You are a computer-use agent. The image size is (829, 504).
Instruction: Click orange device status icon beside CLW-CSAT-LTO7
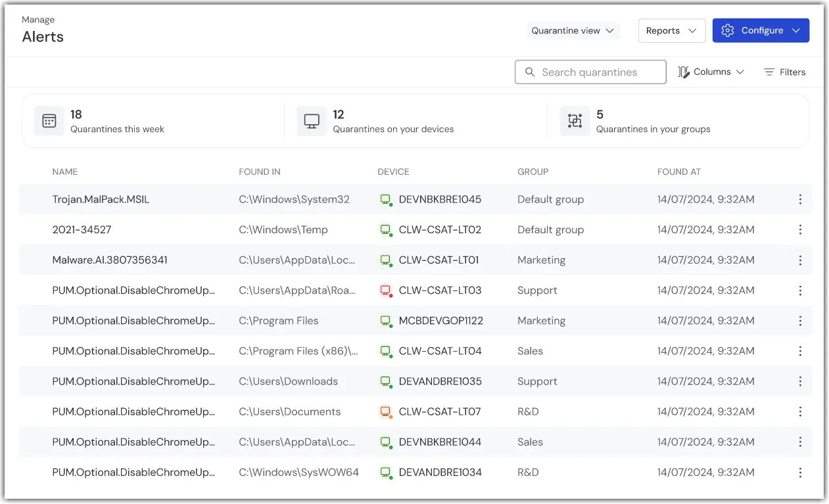tap(386, 411)
